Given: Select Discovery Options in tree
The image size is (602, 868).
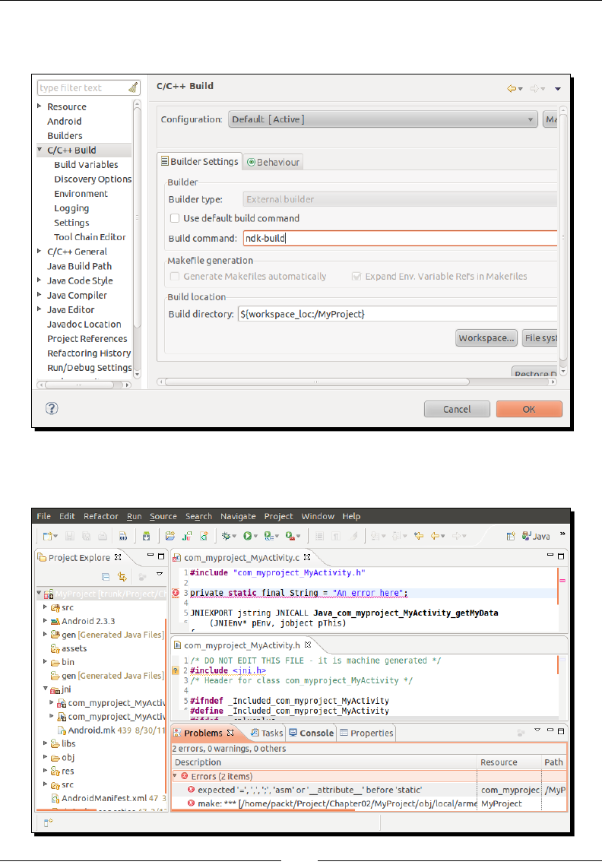Looking at the screenshot, I should pos(93,179).
